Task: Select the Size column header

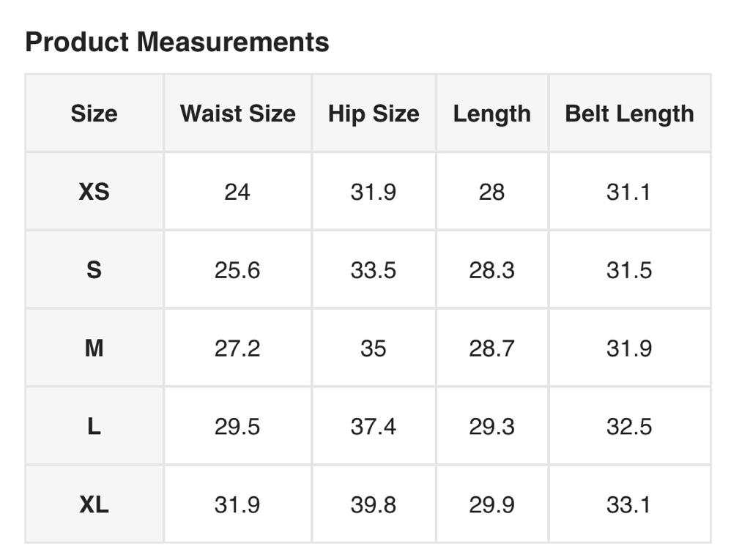Action: pos(94,113)
